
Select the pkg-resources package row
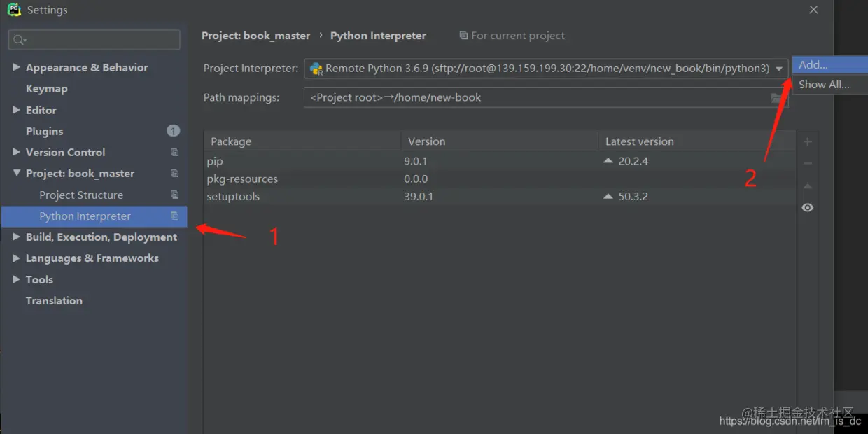[x=500, y=179]
